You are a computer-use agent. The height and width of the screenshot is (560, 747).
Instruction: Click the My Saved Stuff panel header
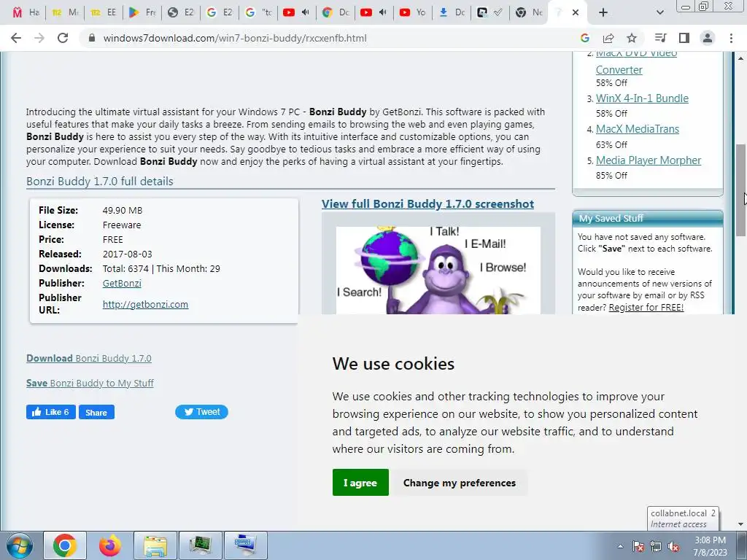[x=648, y=218]
